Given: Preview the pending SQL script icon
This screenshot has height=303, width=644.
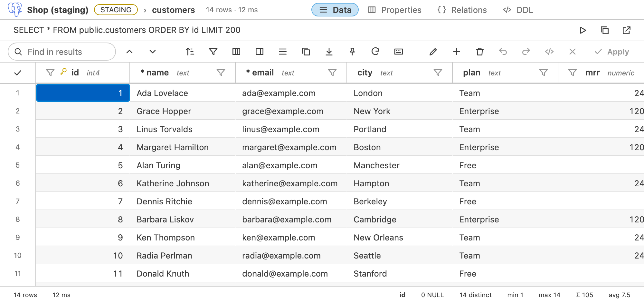Looking at the screenshot, I should tap(549, 52).
